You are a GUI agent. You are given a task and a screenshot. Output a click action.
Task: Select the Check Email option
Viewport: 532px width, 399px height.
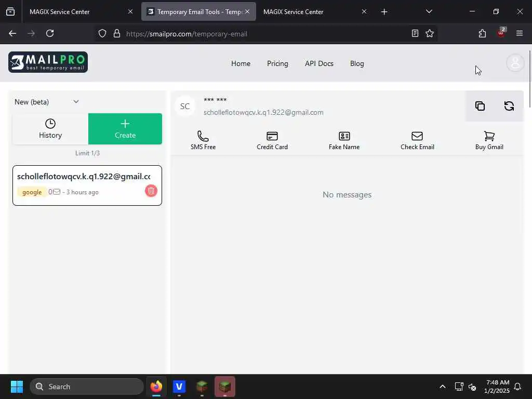click(417, 140)
